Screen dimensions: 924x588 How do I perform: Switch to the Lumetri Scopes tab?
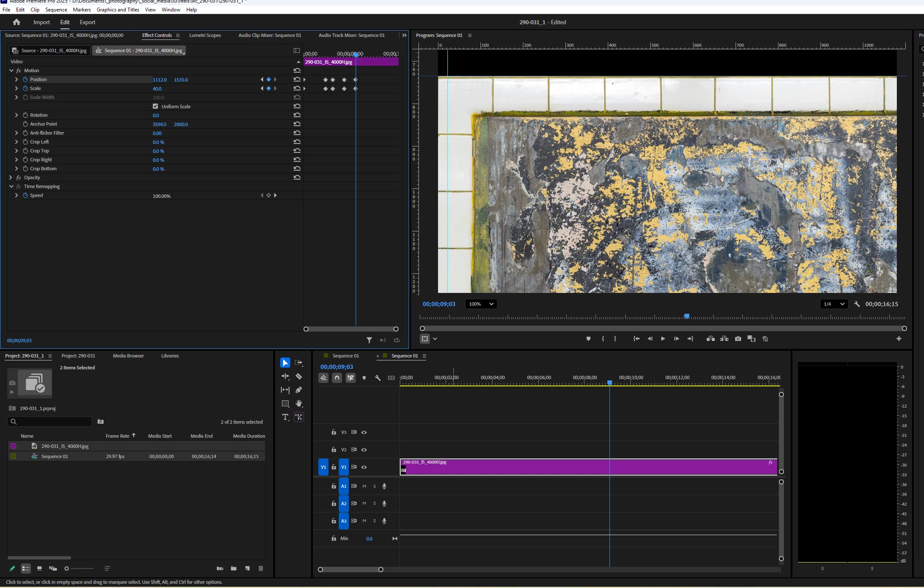[x=205, y=35]
